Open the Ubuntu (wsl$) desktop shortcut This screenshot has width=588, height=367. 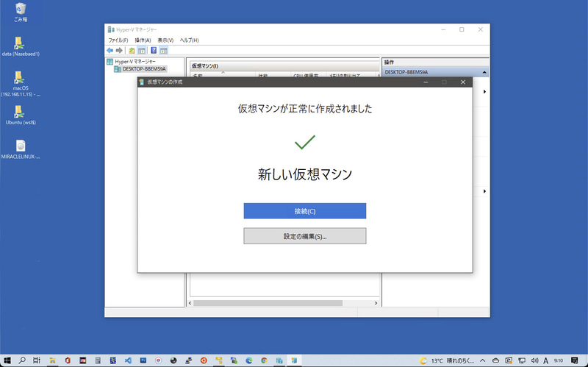[21, 115]
